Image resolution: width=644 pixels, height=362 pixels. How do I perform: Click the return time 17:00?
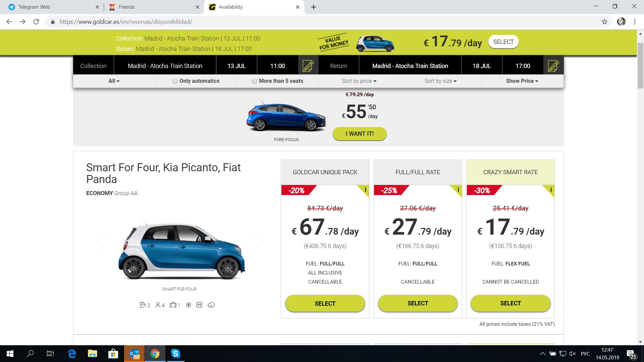click(x=523, y=66)
